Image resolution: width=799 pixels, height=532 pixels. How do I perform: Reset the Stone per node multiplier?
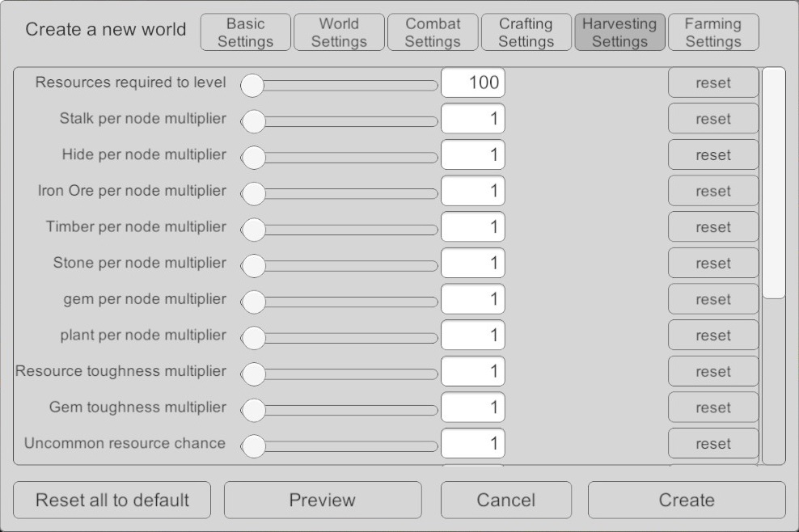point(713,264)
